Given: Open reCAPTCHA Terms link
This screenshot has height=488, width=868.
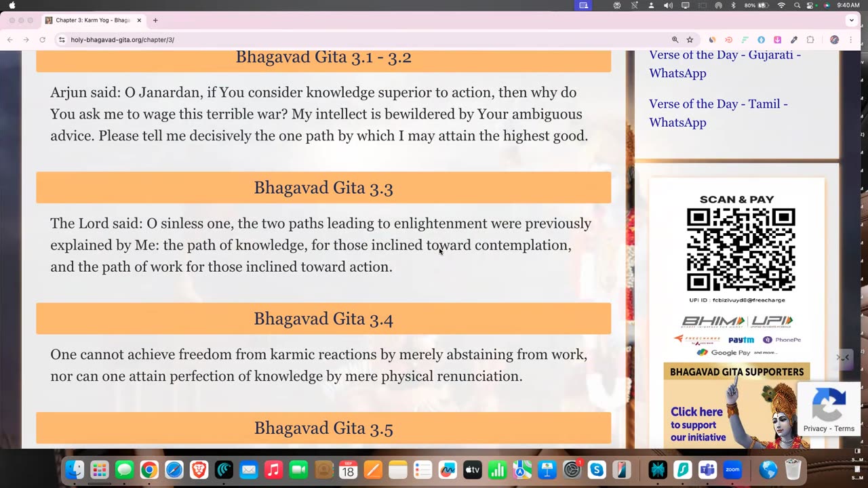Looking at the screenshot, I should click(844, 428).
